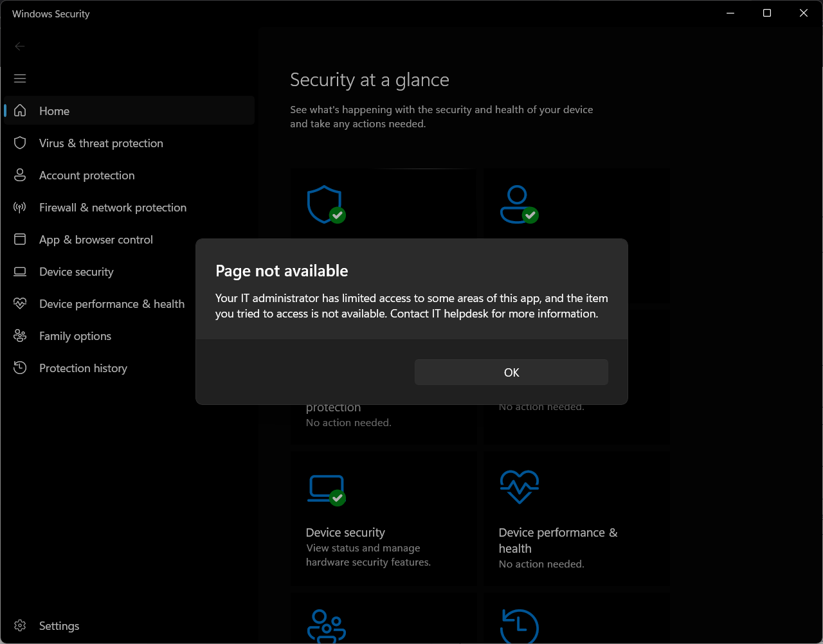The height and width of the screenshot is (644, 823).
Task: Click the Protection history clock icon in sidebar
Action: pos(20,368)
